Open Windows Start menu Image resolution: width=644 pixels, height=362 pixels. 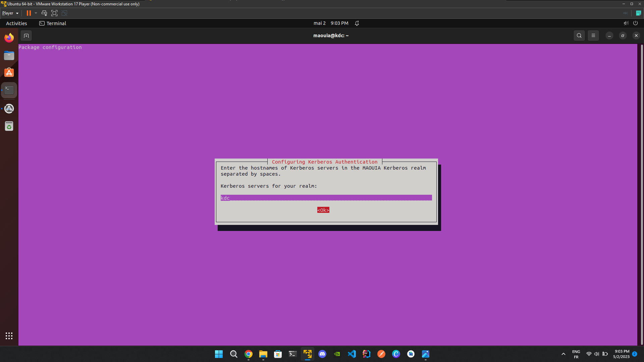219,354
